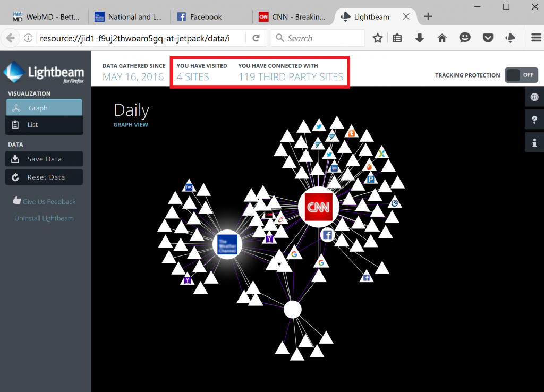Screen dimensions: 544x392
Task: Click the orange t triangle node
Action: click(x=351, y=132)
